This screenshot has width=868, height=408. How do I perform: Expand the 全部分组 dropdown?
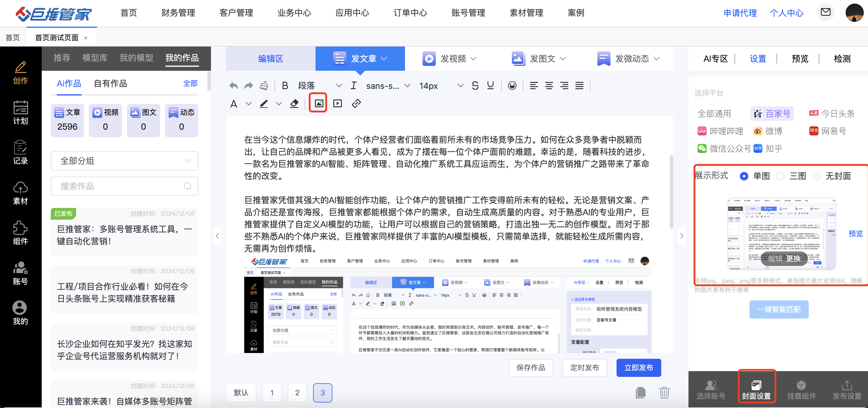(x=124, y=161)
